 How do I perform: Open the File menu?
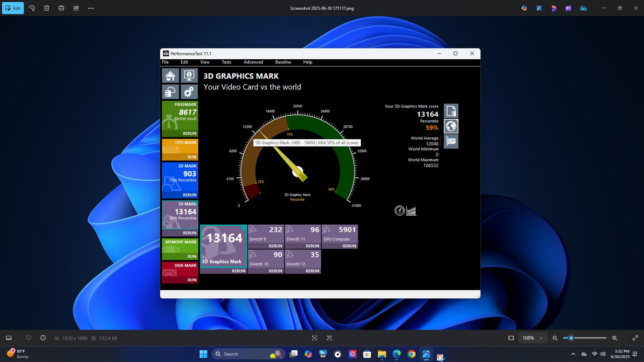coord(165,62)
